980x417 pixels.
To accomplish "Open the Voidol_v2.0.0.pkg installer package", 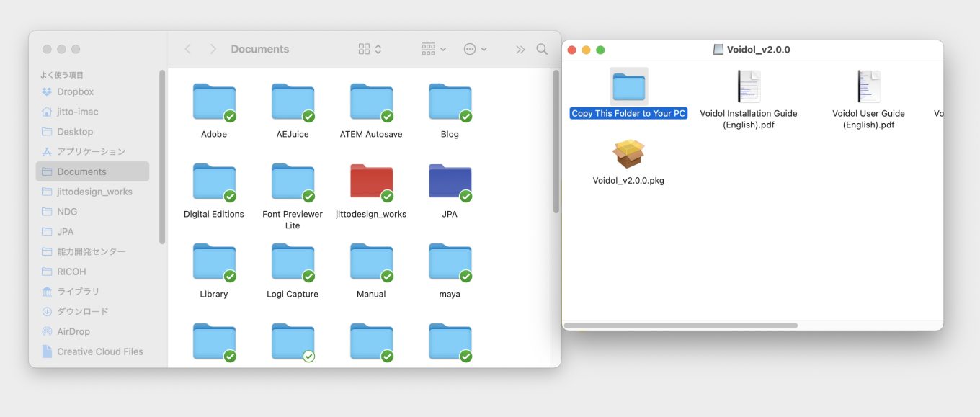I will (x=628, y=154).
